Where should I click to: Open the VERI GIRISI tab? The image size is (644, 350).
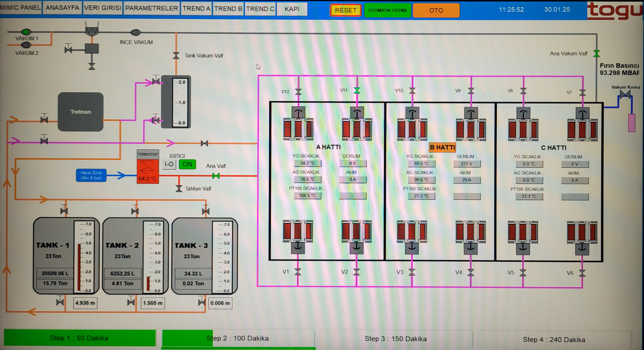pyautogui.click(x=103, y=8)
